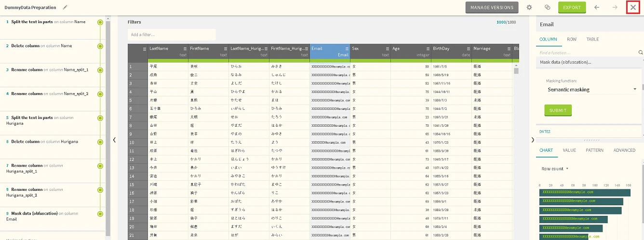Toggle step 2 Delete column Name circle
This screenshot has height=240, width=644.
tap(100, 46)
